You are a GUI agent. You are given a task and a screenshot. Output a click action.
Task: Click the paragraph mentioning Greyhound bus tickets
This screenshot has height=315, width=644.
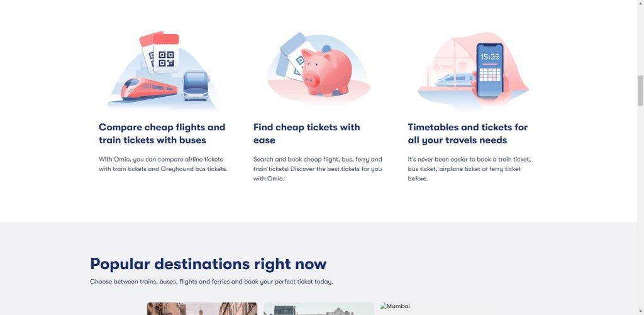coord(163,164)
